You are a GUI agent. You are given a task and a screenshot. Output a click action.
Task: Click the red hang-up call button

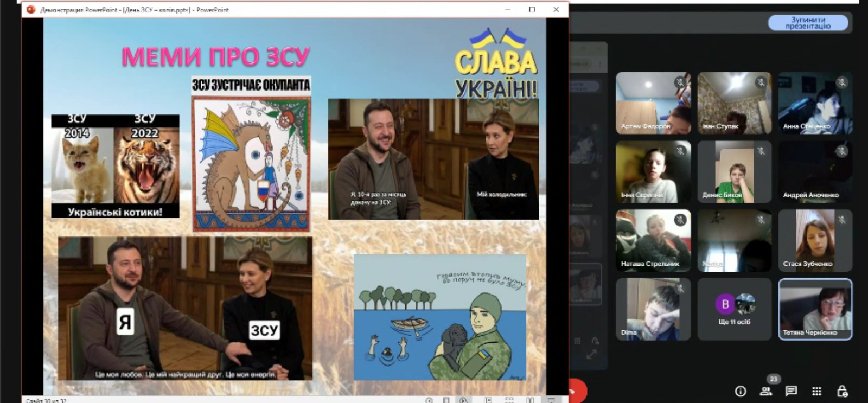click(x=575, y=391)
